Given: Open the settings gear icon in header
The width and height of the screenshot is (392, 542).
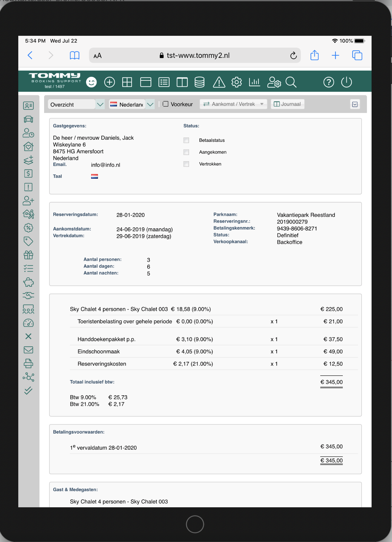Looking at the screenshot, I should pyautogui.click(x=237, y=82).
